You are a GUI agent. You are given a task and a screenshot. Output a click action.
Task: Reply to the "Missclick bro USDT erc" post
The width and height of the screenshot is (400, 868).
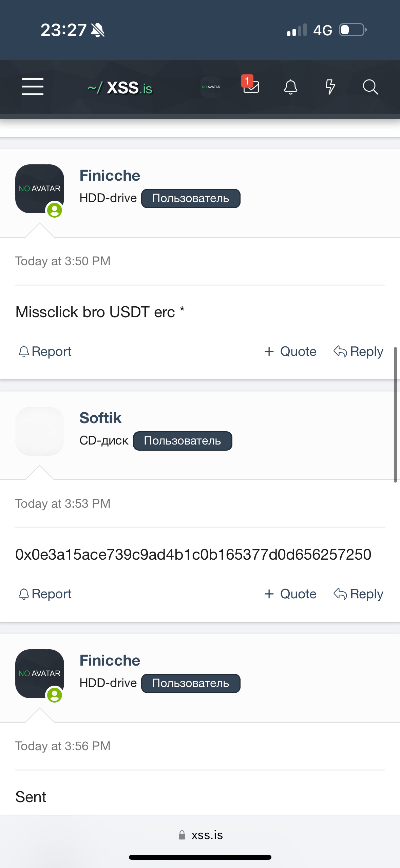[359, 351]
